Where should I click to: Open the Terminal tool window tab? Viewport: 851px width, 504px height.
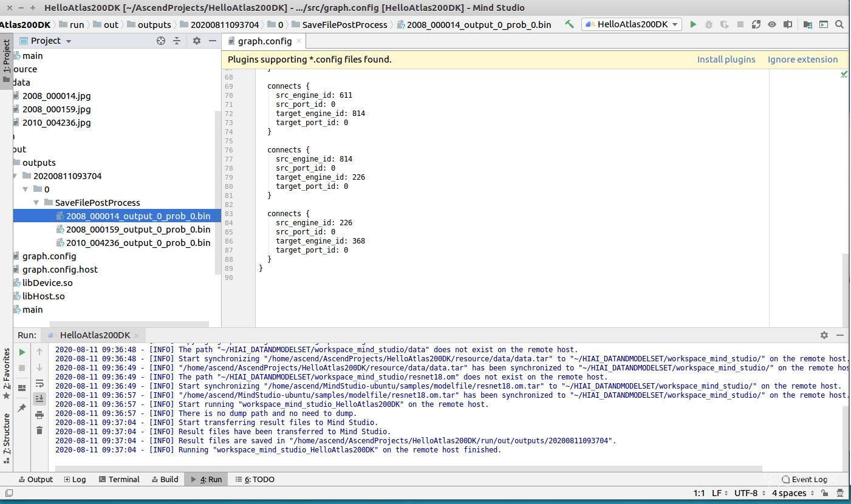pos(119,479)
